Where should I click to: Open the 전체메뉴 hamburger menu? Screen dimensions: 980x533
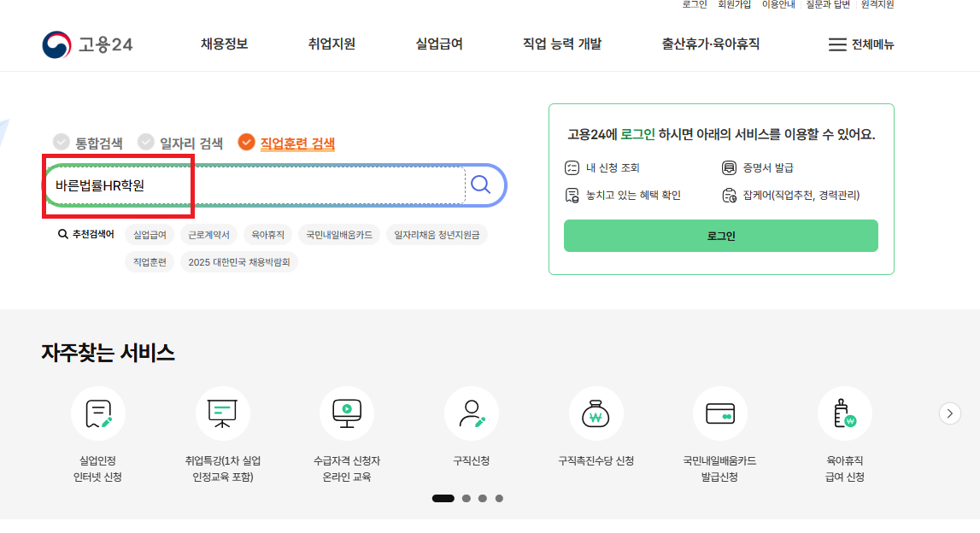(x=861, y=44)
